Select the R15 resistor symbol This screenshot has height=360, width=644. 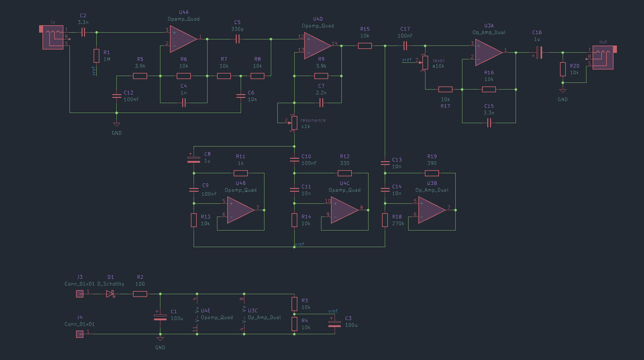[x=365, y=46]
